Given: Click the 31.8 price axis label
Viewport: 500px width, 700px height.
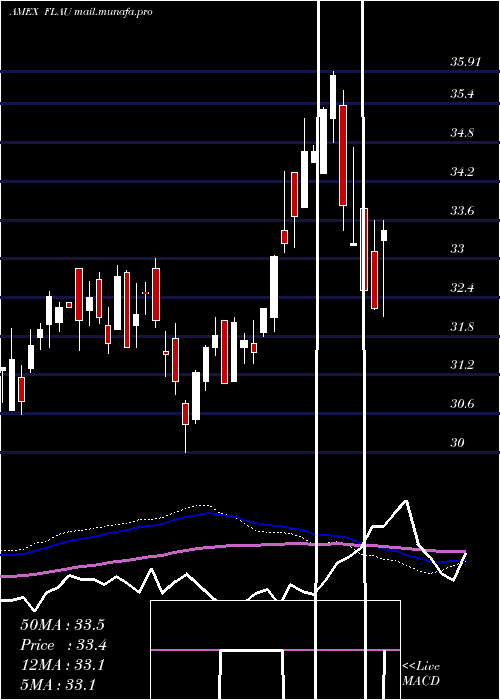Looking at the screenshot, I should point(462,327).
